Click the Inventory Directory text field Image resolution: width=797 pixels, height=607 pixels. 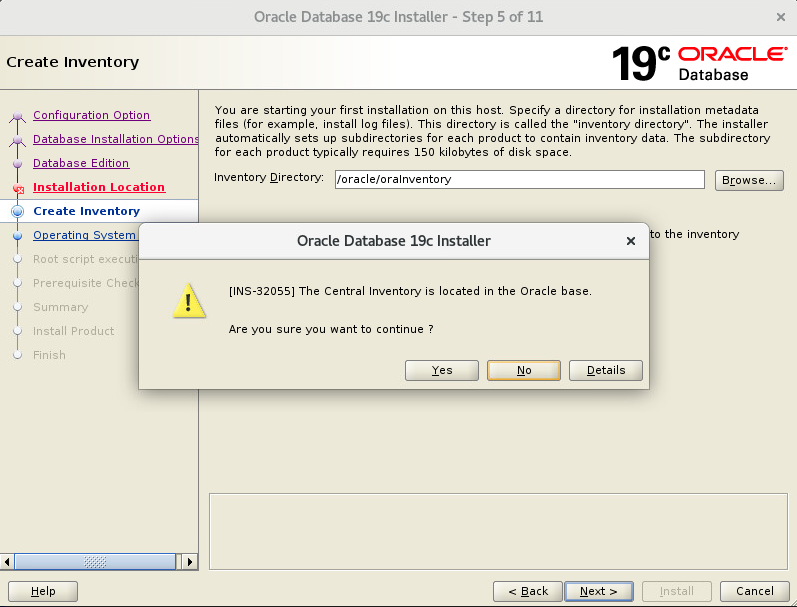click(x=519, y=179)
